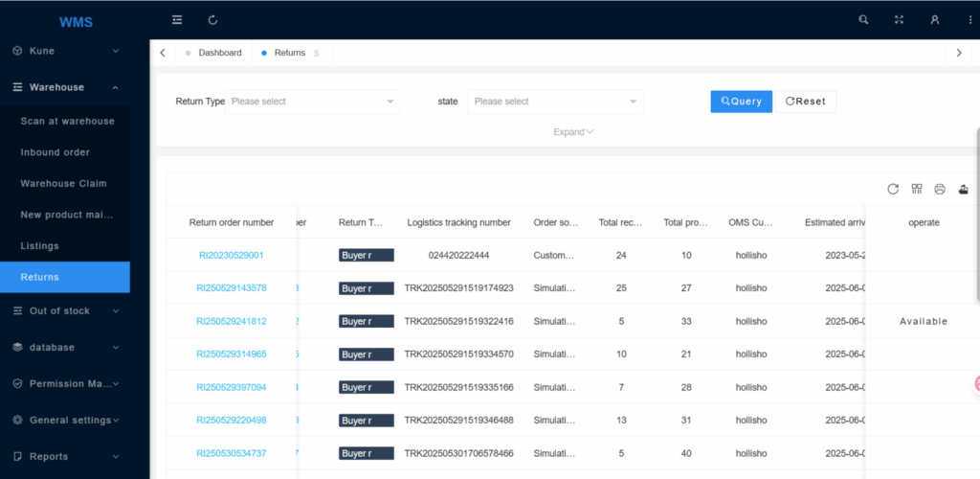
Task: Open Inbound order in the sidebar
Action: 56,152
